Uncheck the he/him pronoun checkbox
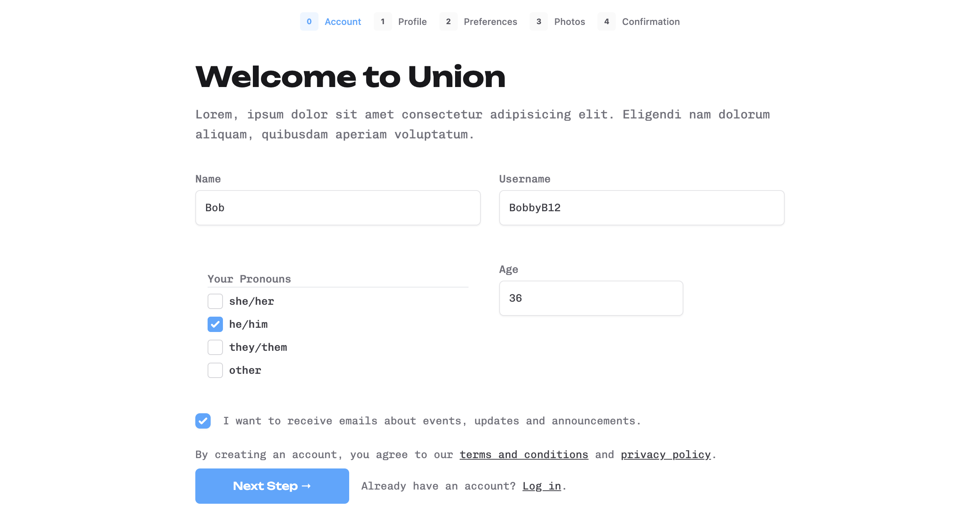Screen dimensions: 980x516 click(215, 324)
